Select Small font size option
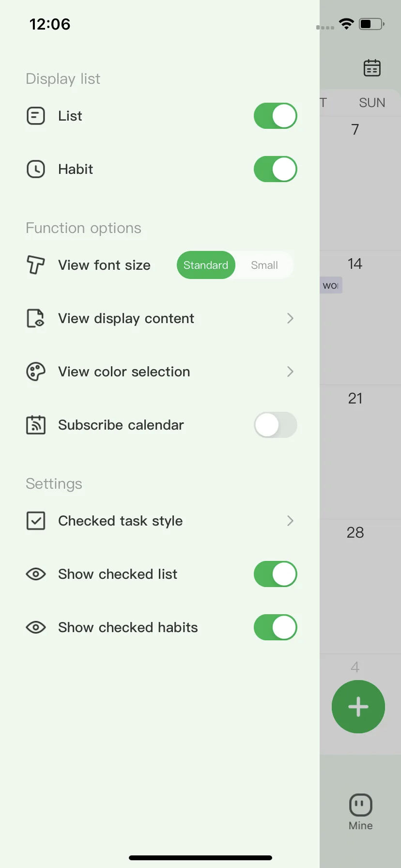The image size is (401, 868). (264, 265)
